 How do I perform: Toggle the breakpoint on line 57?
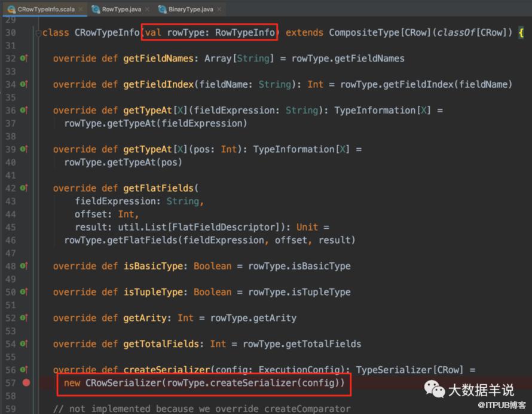pyautogui.click(x=26, y=383)
